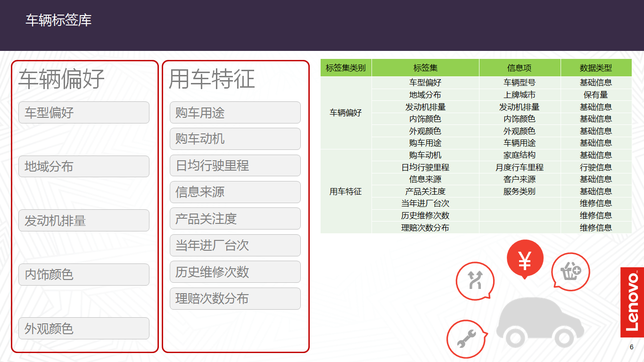Click the 服务类别 table cell
This screenshot has width=644, height=362.
click(520, 191)
